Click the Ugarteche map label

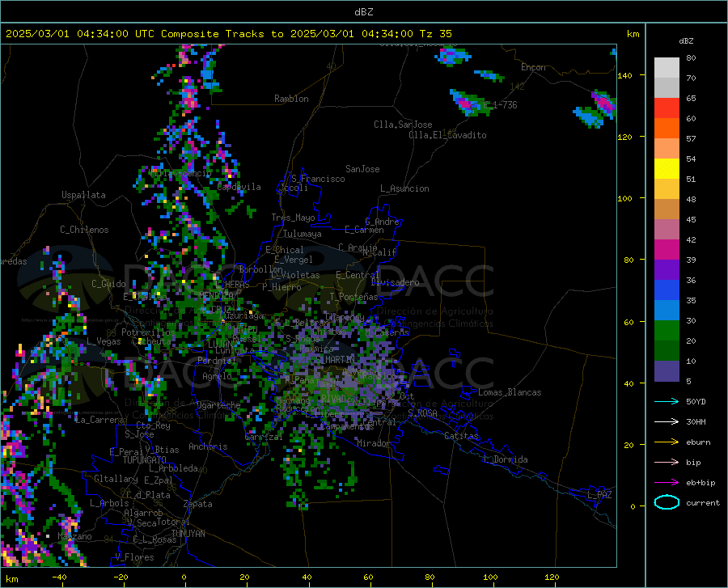[218, 405]
